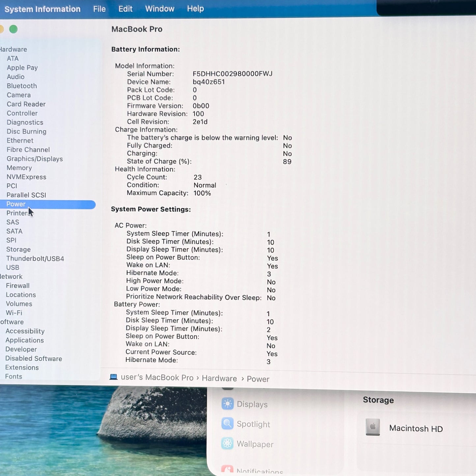Click the Hardware breadcrumb in path bar
This screenshot has width=476, height=476.
coord(219,378)
